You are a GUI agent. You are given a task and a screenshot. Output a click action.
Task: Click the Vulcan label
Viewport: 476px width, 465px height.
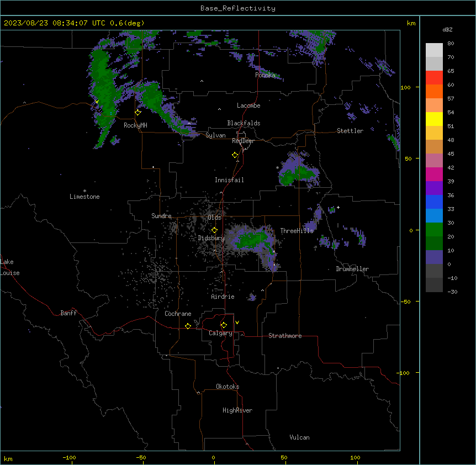(299, 437)
